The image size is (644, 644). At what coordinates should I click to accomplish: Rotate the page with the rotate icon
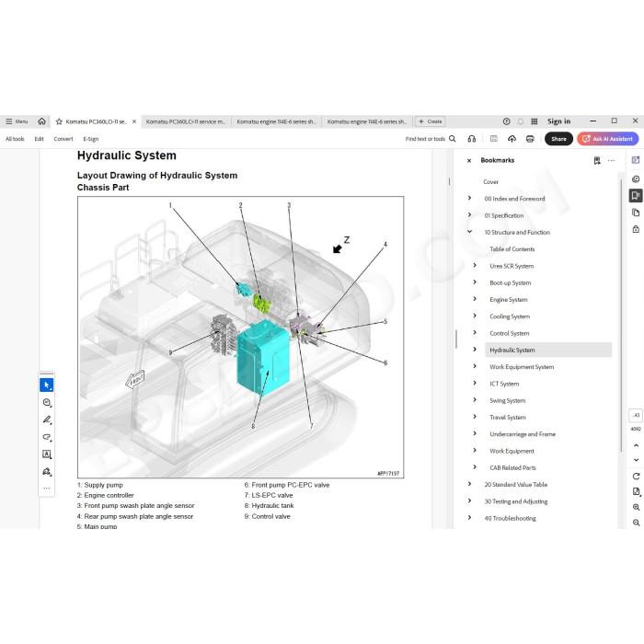(636, 477)
